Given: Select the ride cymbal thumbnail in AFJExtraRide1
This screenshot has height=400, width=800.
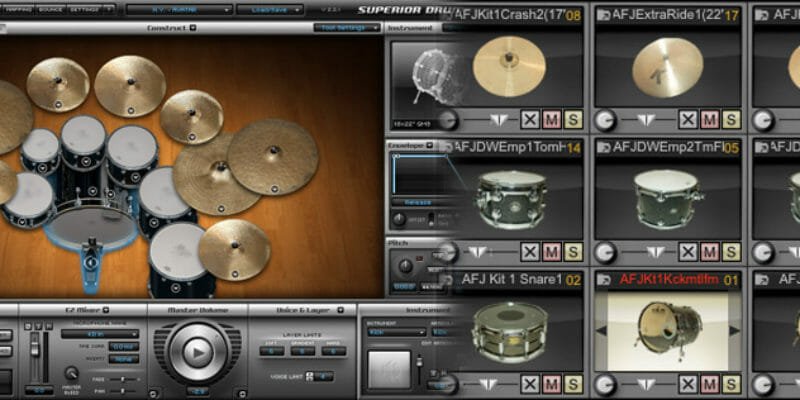Looking at the screenshot, I should click(x=667, y=67).
